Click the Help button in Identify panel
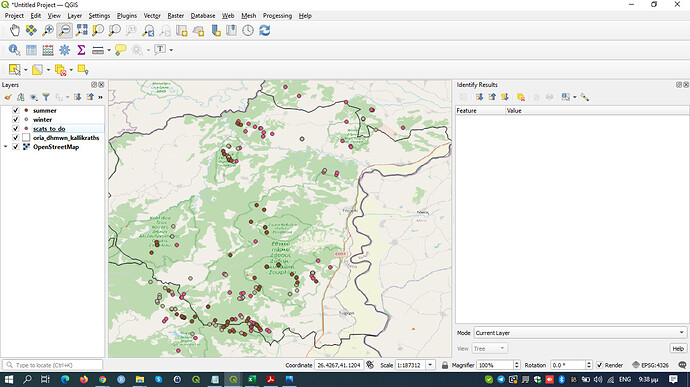690x387 pixels. (678, 348)
